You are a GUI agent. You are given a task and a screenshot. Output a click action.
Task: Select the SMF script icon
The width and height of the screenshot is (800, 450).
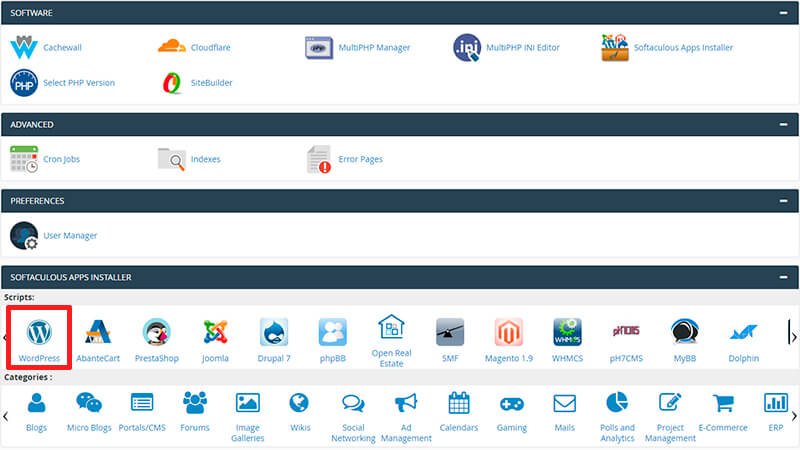click(x=450, y=332)
